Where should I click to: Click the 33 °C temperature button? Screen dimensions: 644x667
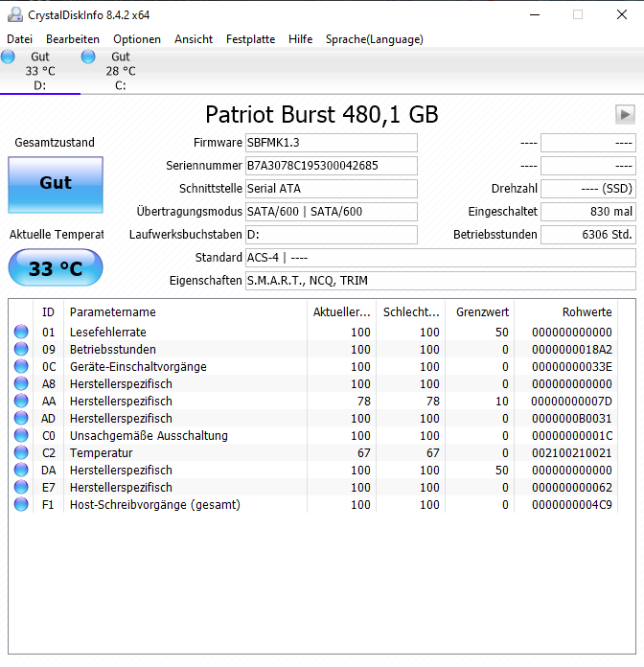click(56, 267)
